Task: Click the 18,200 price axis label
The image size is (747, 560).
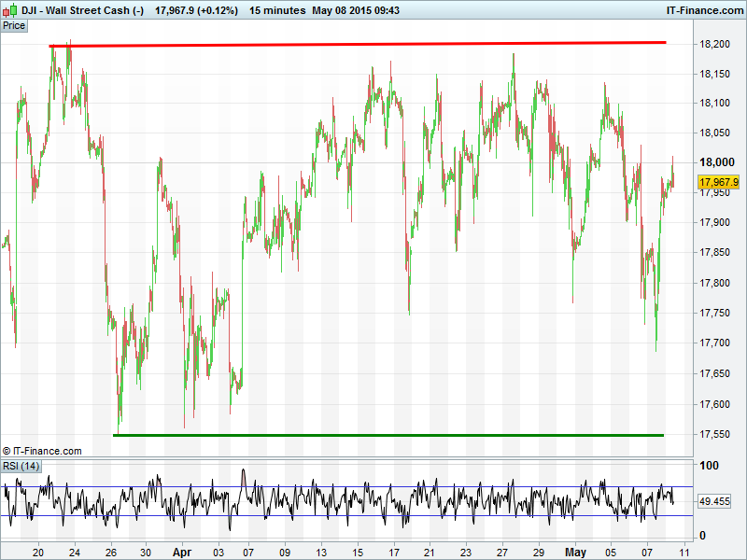Action: pos(716,45)
